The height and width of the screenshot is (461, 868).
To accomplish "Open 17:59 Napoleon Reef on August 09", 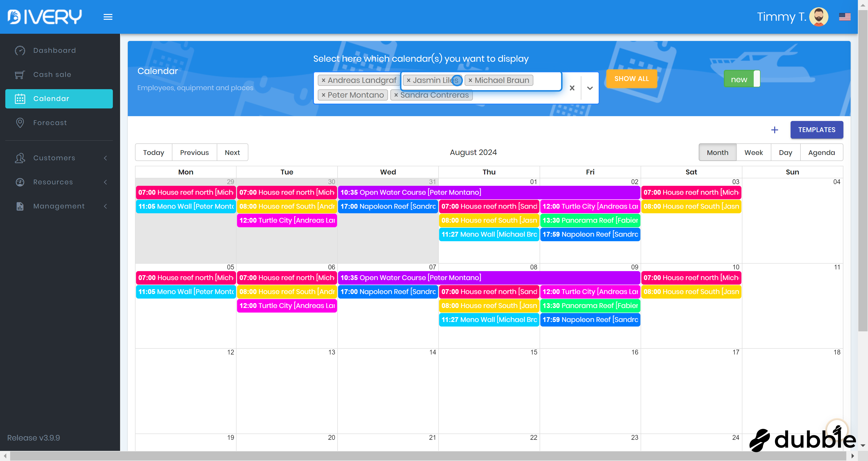I will tap(590, 320).
